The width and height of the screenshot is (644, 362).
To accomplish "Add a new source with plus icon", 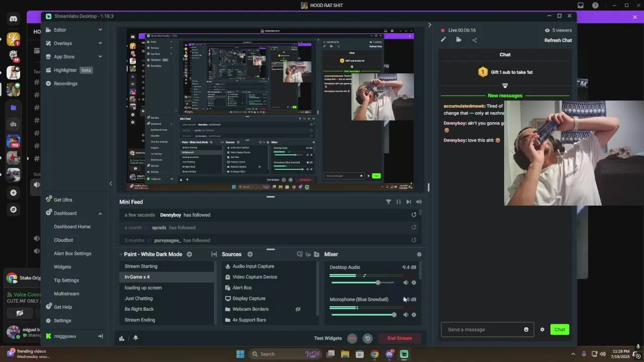I will (x=250, y=254).
